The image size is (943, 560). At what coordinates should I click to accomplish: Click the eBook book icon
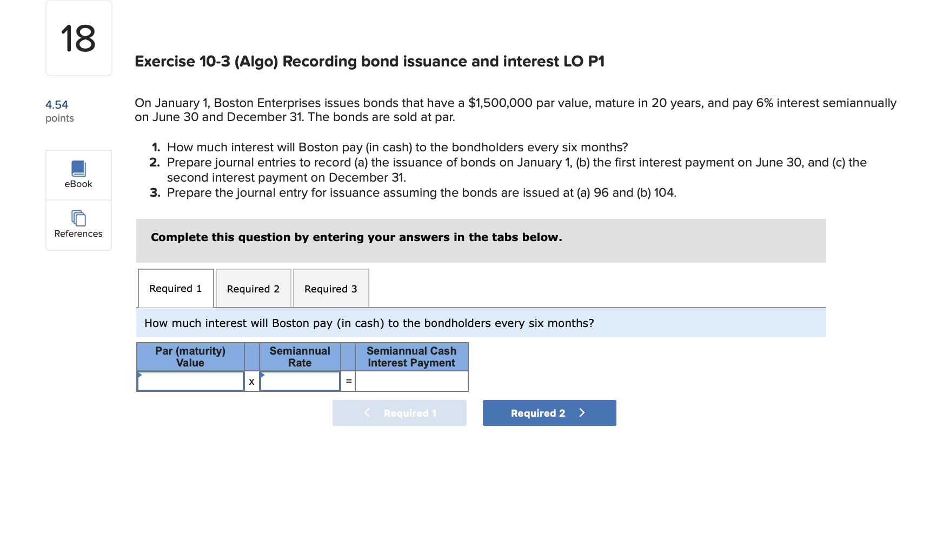pyautogui.click(x=78, y=168)
